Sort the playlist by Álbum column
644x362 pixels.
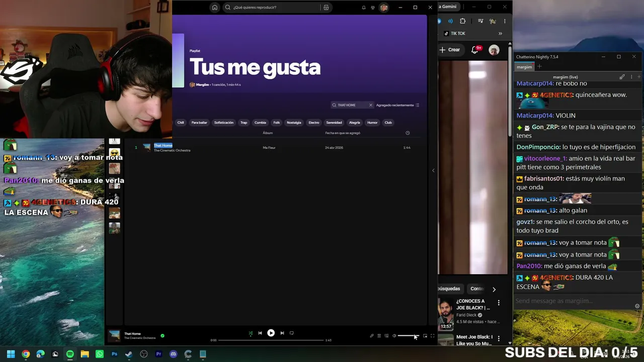click(268, 133)
